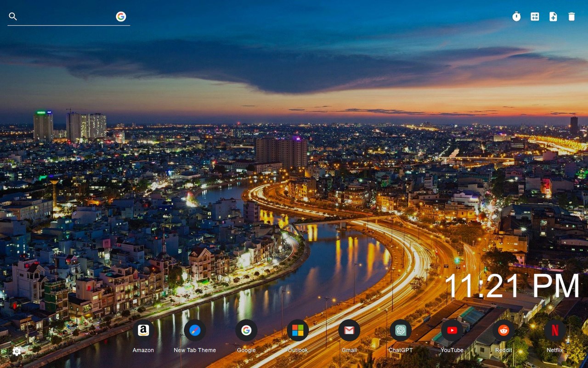This screenshot has height=368, width=588.
Task: Open the Reddit shortcut
Action: [x=503, y=330]
